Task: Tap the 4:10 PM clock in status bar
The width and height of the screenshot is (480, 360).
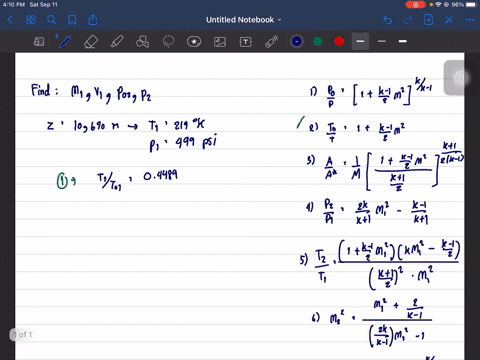Action: (13, 5)
